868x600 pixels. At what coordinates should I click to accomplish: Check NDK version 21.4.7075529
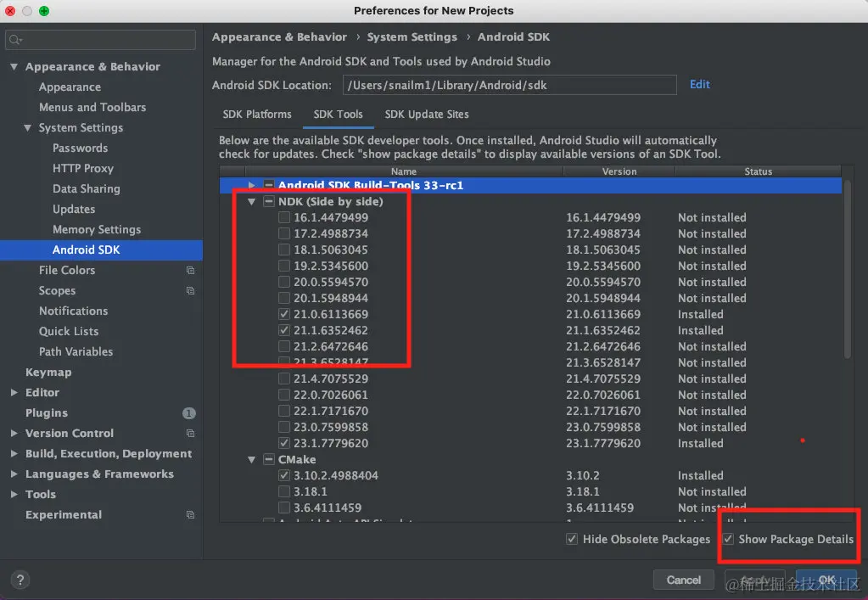(x=284, y=379)
